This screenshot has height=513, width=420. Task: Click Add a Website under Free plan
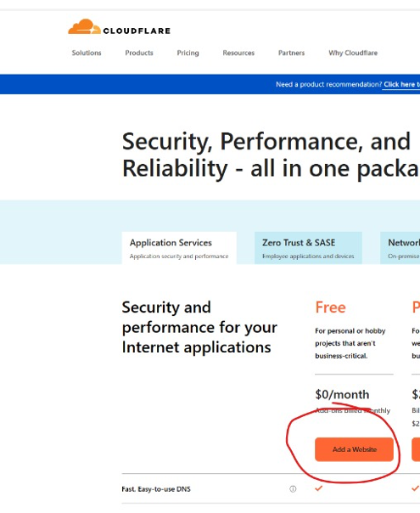click(355, 449)
